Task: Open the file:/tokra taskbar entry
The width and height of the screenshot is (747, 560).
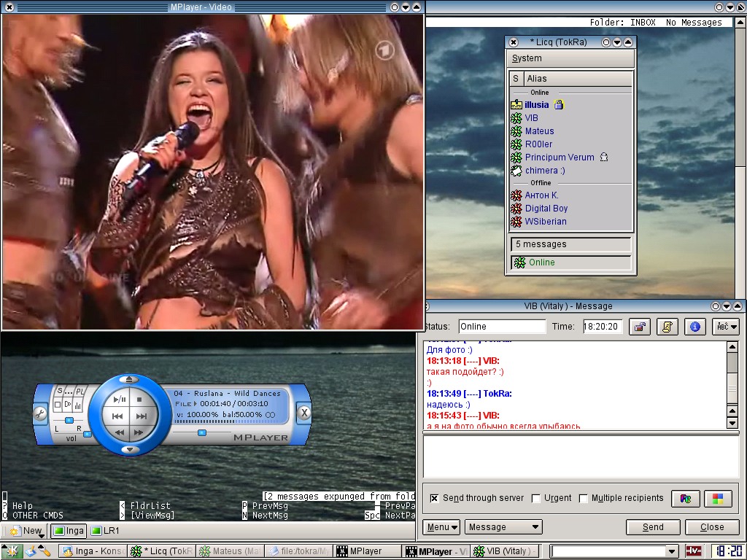Action: [x=298, y=551]
